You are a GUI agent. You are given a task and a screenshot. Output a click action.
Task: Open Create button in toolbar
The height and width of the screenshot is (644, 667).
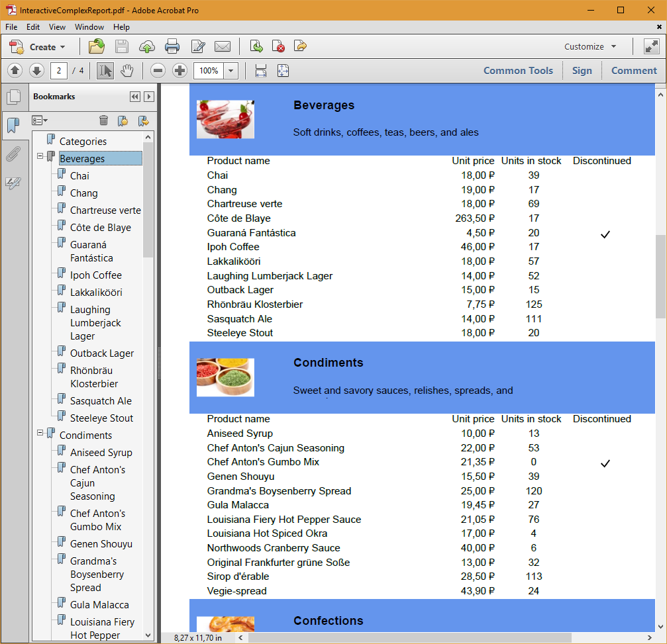click(38, 47)
